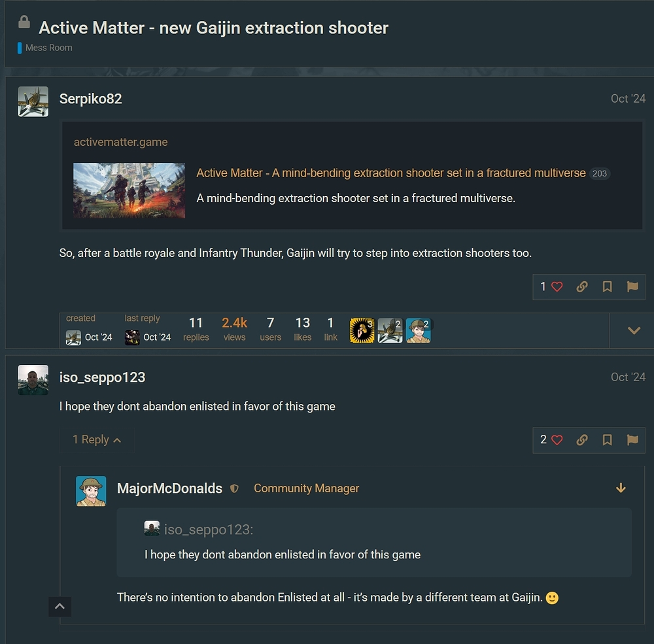Open MajorMcDonalds' avatar in the reply
The width and height of the screenshot is (654, 644).
[x=91, y=491]
